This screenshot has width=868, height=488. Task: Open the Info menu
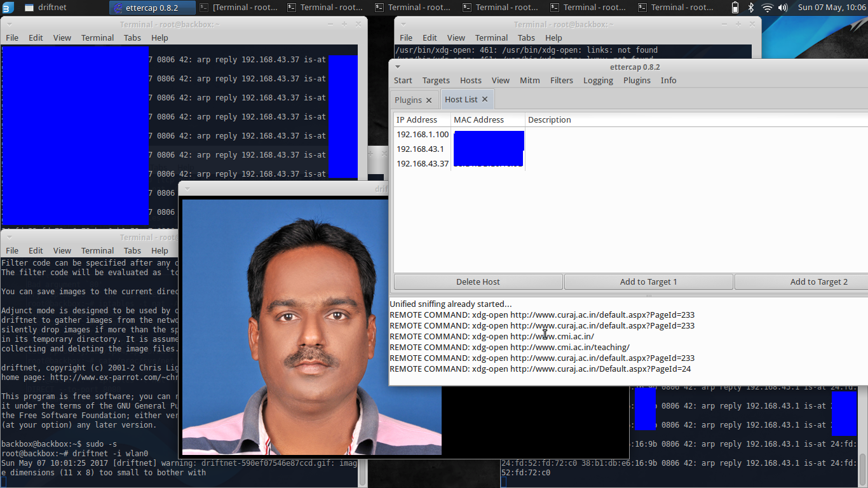point(668,81)
